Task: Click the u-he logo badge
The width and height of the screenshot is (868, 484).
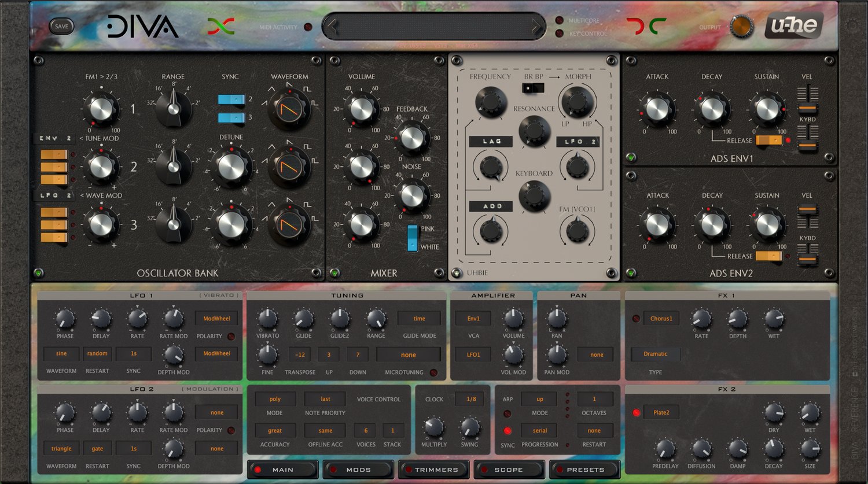Action: click(x=794, y=27)
